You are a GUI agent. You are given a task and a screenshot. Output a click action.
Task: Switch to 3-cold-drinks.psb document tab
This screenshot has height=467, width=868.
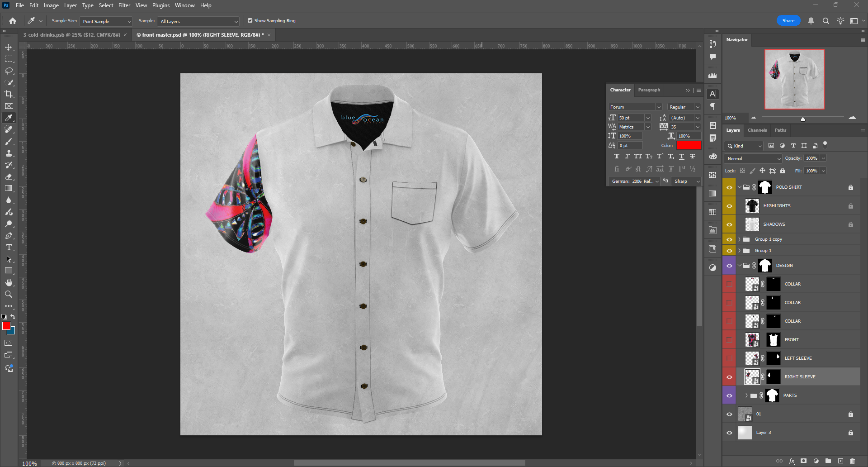(71, 35)
